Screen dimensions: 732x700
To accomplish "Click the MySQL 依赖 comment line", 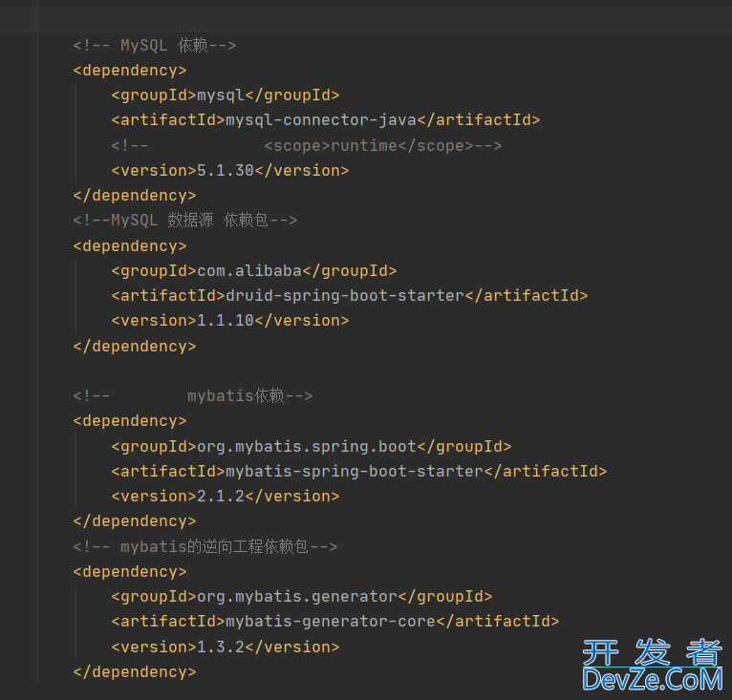I will click(x=155, y=45).
